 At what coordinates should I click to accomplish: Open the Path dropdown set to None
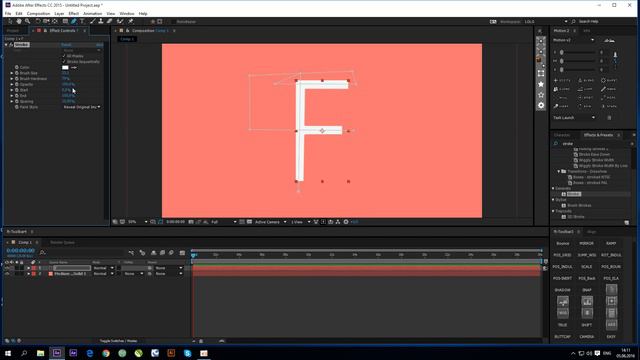point(82,50)
